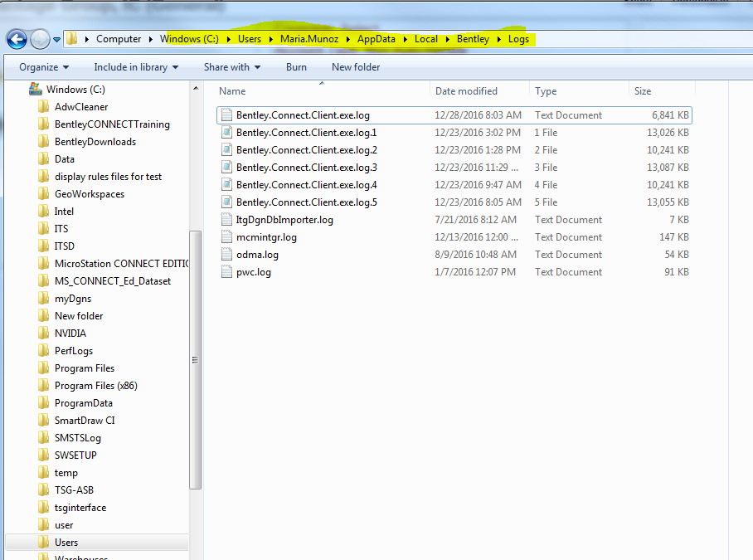Click the NVIDIA folder icon
The height and width of the screenshot is (560, 753).
coord(43,333)
